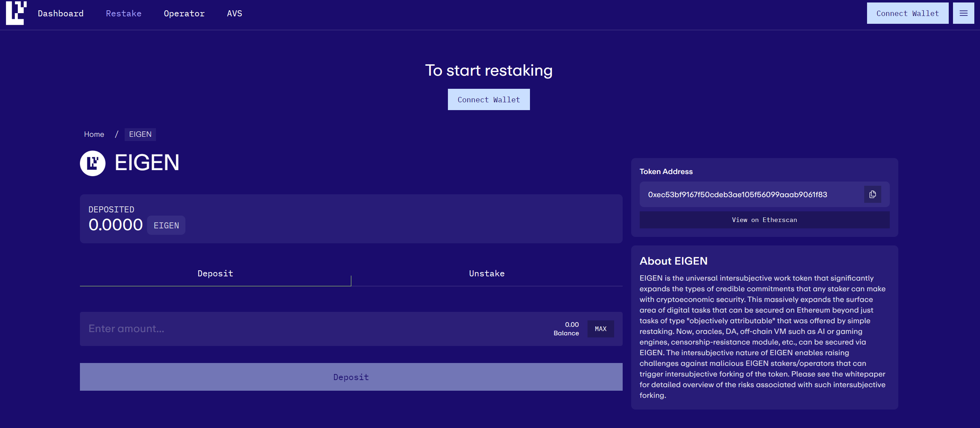This screenshot has height=428, width=980.
Task: Navigate to the Operator page
Action: click(x=184, y=13)
